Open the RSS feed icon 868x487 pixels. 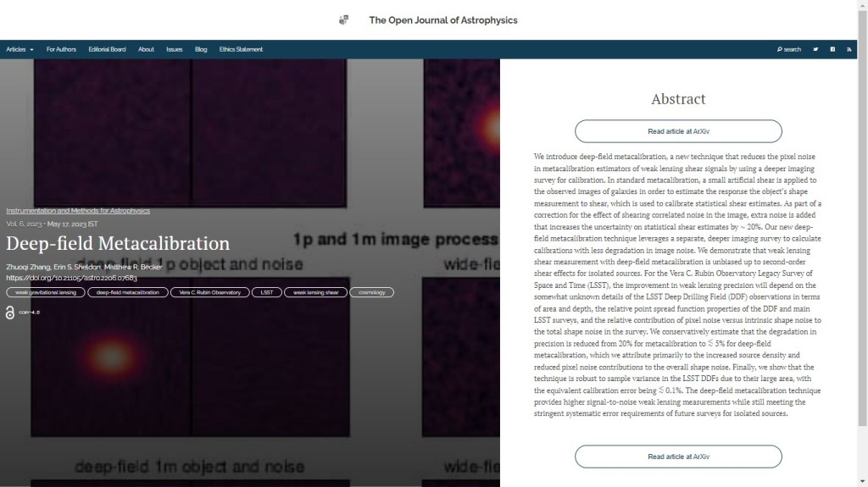click(x=849, y=49)
